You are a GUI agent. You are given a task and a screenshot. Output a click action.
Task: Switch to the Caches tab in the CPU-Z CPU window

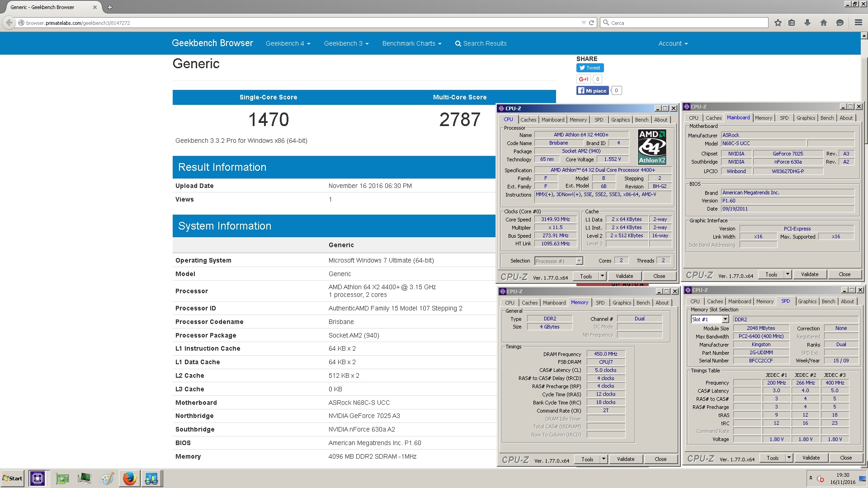[528, 120]
